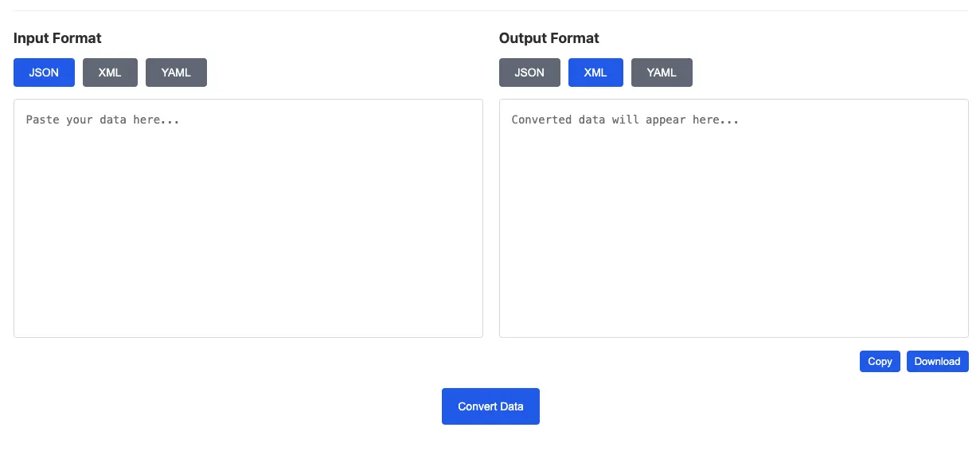Run the conversion with Convert Data

click(x=490, y=406)
